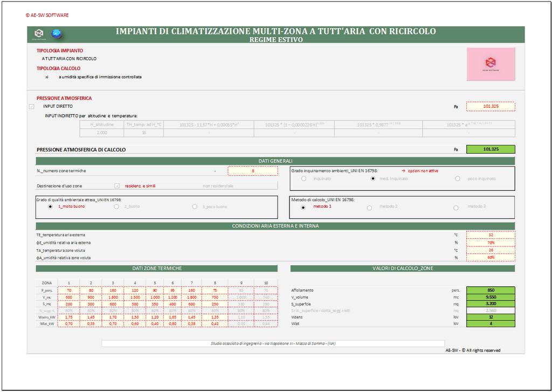Pick metodo 3 radio button
The width and height of the screenshot is (552, 392).
point(456,207)
